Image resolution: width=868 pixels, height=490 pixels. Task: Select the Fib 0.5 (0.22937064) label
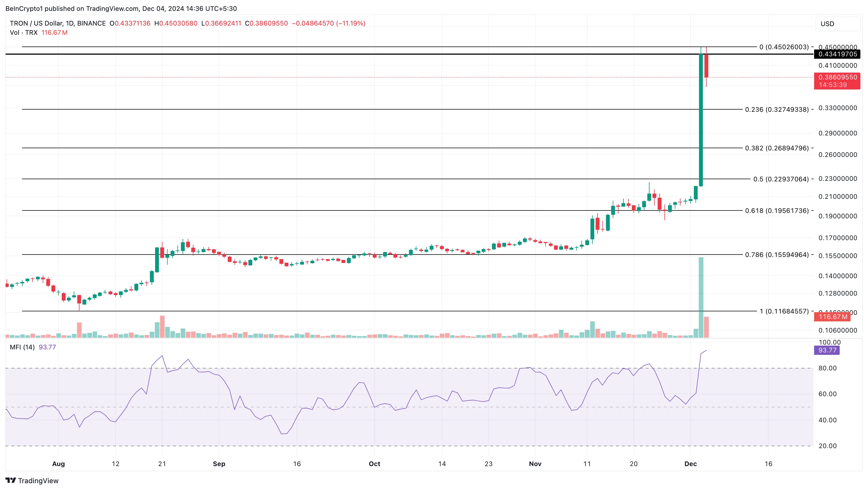click(x=781, y=179)
